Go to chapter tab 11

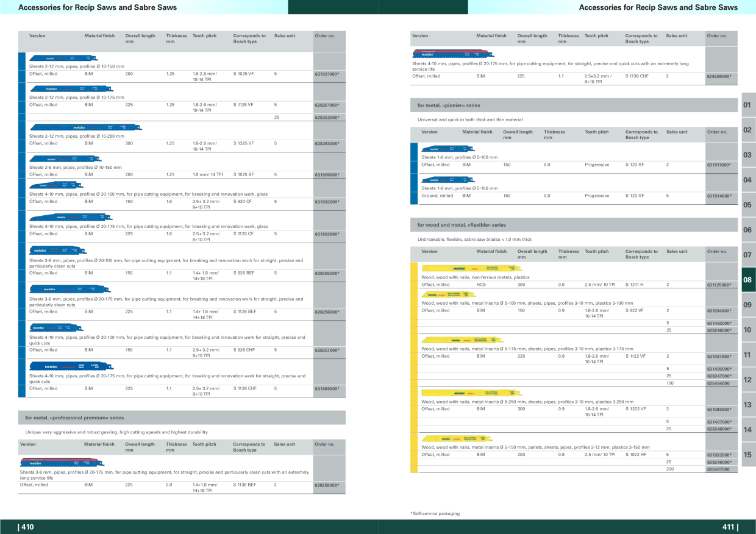747,355
